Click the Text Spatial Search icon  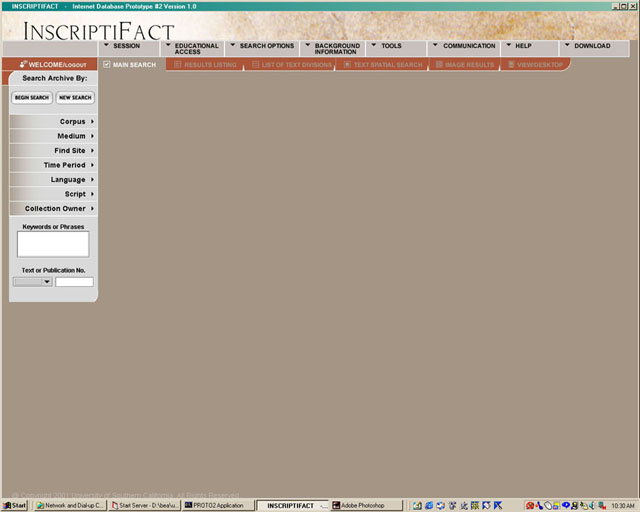click(347, 65)
